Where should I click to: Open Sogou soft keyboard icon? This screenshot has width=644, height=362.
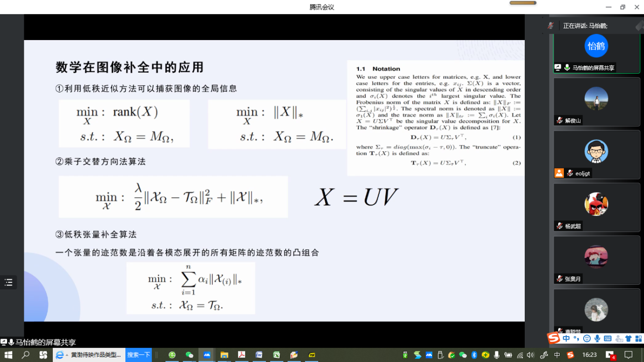coord(607,339)
